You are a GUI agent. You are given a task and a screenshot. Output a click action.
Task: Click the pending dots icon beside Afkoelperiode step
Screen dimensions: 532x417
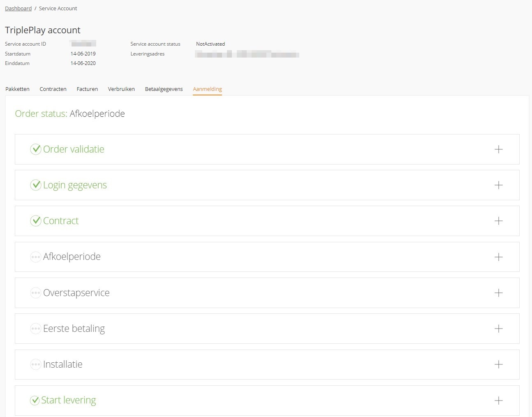pyautogui.click(x=36, y=257)
